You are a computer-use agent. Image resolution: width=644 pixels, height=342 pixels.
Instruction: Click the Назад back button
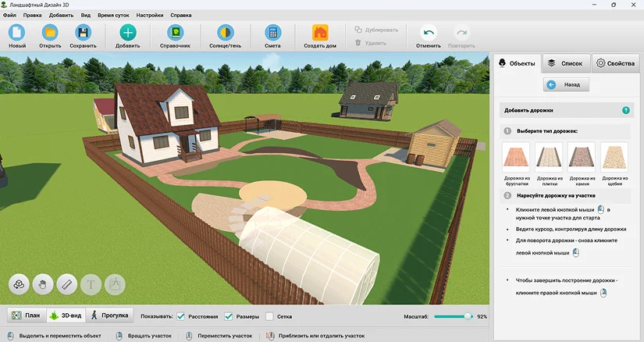566,84
